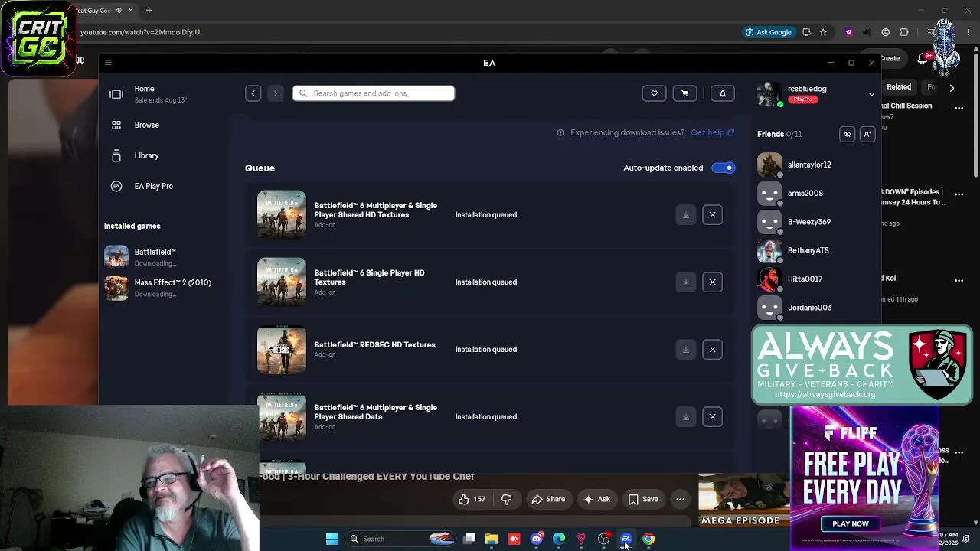The image size is (980, 551).
Task: Click the Chrome address bar URL
Action: 140,32
